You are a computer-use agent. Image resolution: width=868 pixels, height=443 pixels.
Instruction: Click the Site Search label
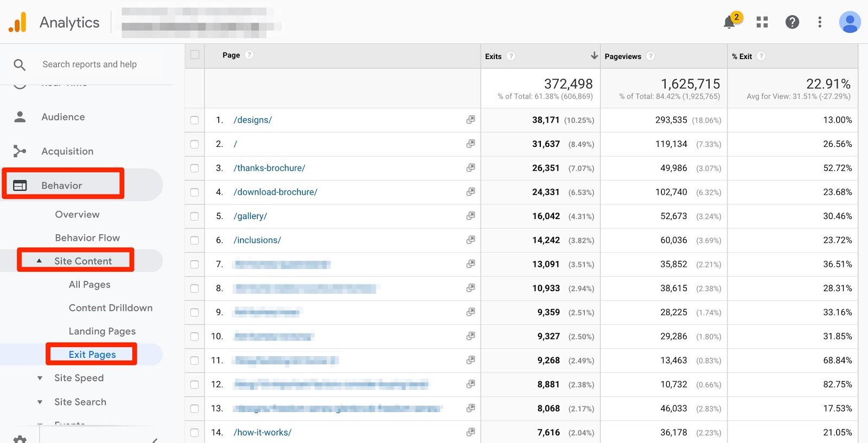80,402
